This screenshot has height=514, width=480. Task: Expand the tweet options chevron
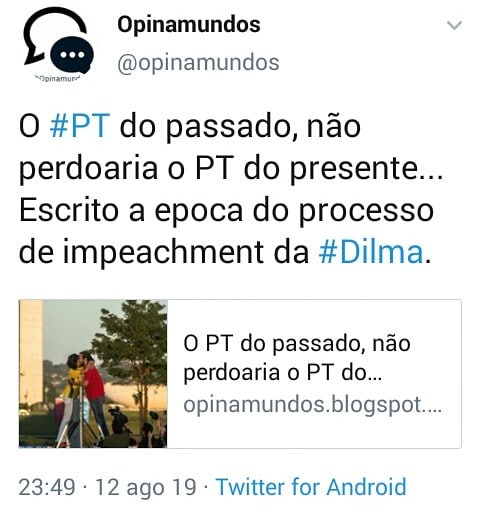(x=454, y=25)
